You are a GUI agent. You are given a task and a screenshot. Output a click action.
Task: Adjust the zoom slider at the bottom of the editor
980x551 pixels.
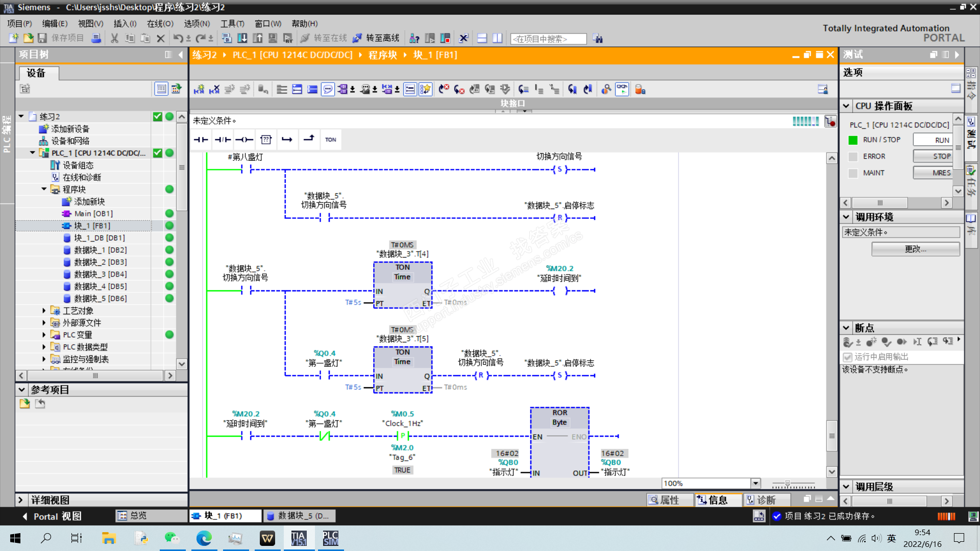point(788,483)
